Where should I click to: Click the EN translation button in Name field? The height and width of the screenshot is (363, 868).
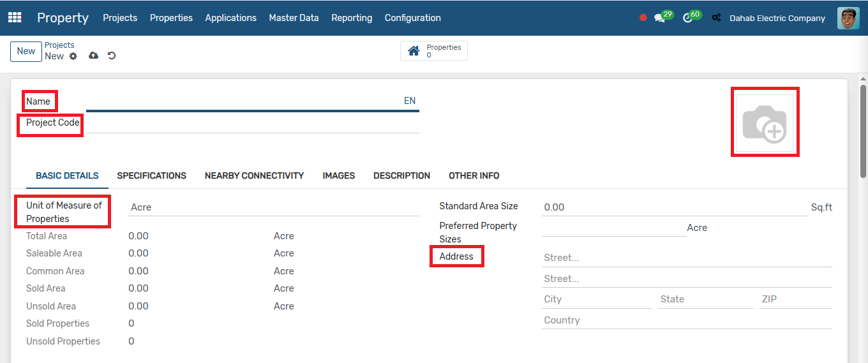410,101
